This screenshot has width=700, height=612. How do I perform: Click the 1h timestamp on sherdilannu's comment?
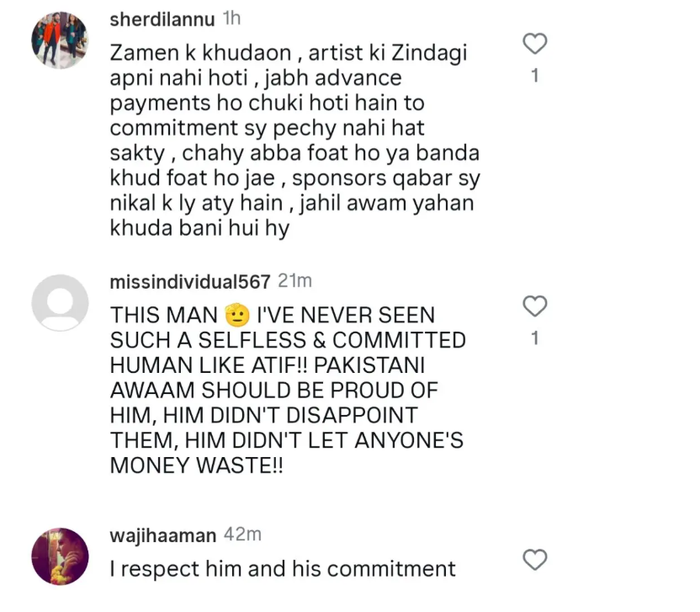click(231, 19)
